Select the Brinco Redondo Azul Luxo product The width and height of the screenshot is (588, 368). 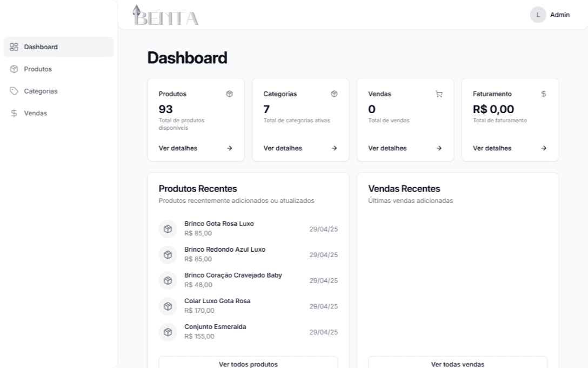225,249
